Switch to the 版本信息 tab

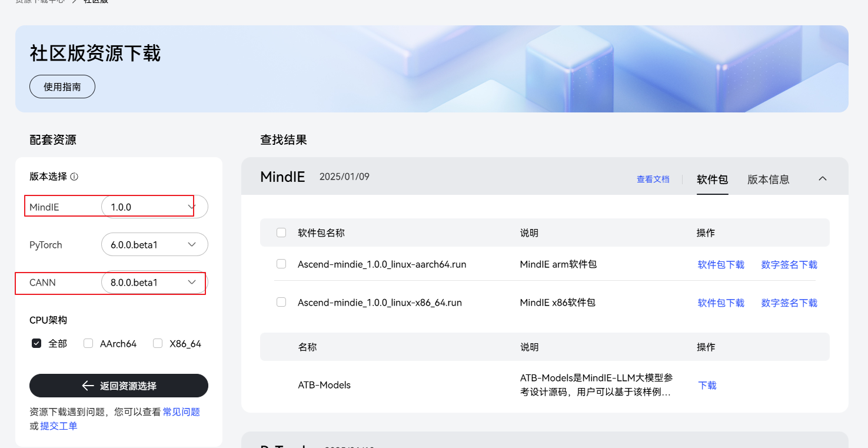[769, 180]
